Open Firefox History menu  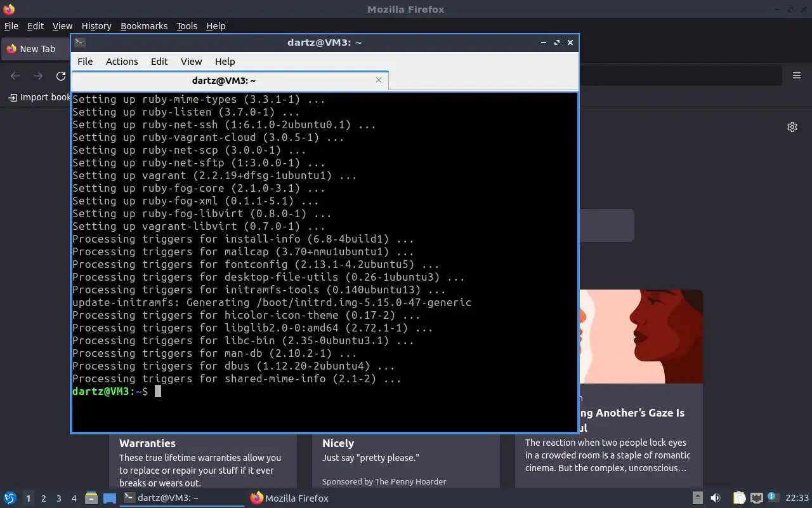coord(96,26)
